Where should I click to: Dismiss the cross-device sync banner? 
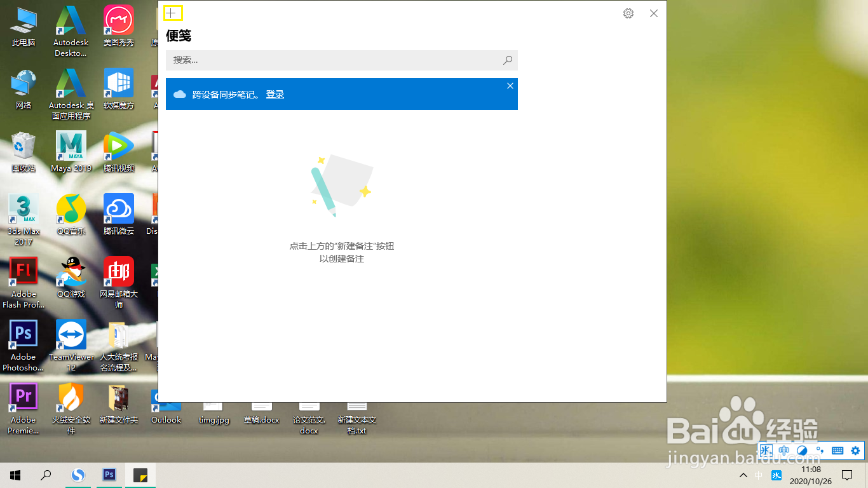510,85
